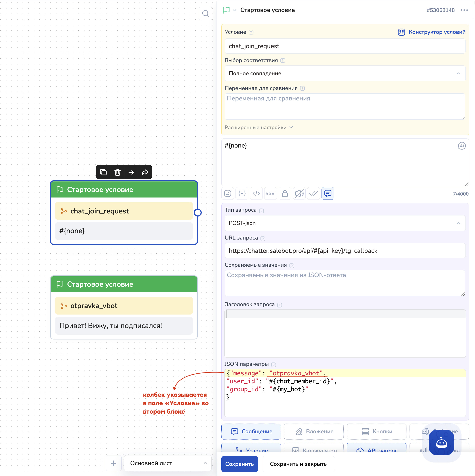
Task: Toggle the double-checkmark read icon
Action: [313, 193]
